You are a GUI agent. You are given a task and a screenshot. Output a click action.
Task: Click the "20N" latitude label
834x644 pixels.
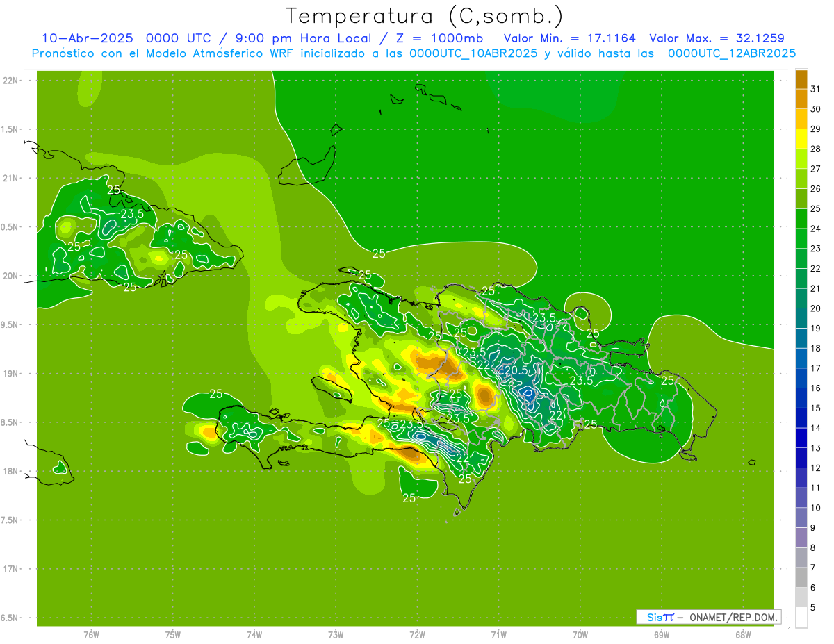click(10, 276)
